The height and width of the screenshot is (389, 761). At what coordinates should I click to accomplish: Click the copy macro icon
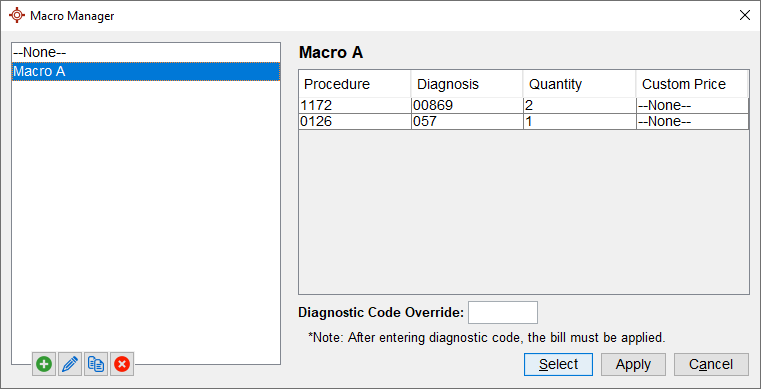point(96,364)
